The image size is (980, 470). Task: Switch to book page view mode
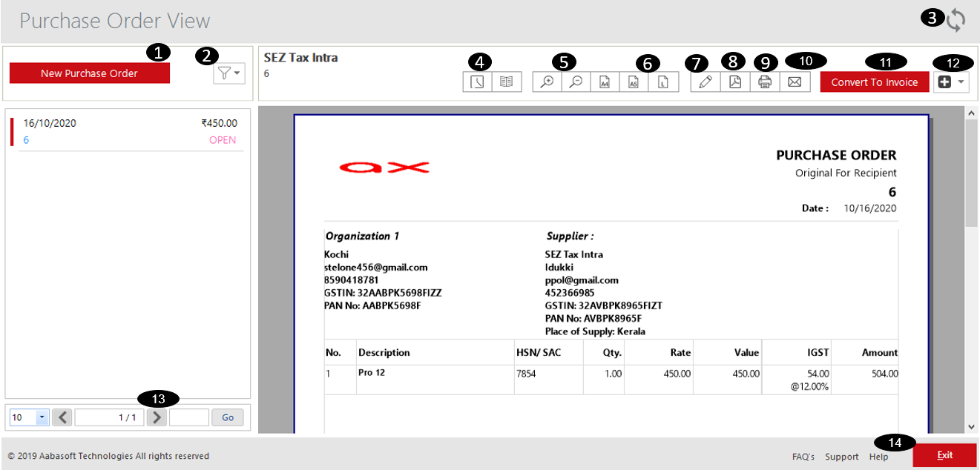tap(507, 82)
